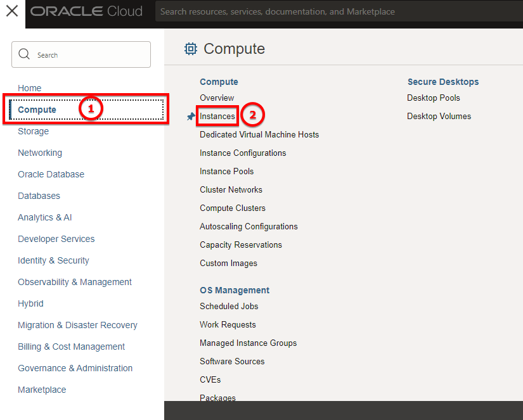Click the top resource search bar
Viewport: 523px width, 420px height.
coord(339,11)
